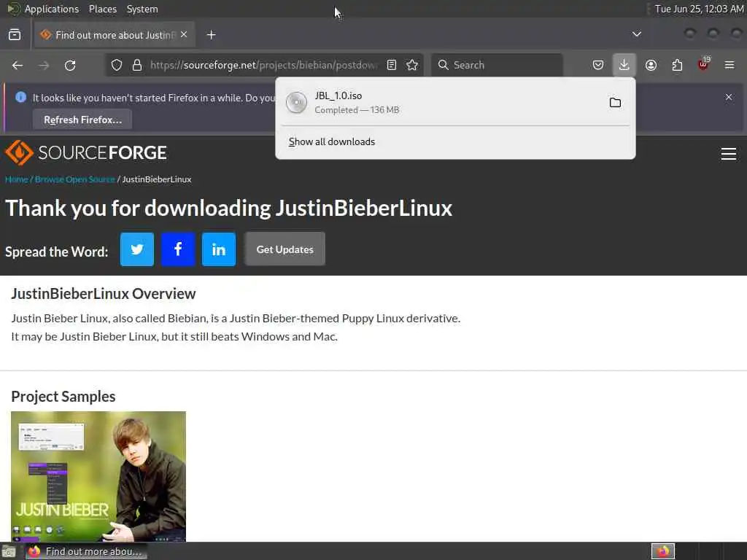Open the Browse Open Source breadcrumb link
747x560 pixels.
pos(75,179)
